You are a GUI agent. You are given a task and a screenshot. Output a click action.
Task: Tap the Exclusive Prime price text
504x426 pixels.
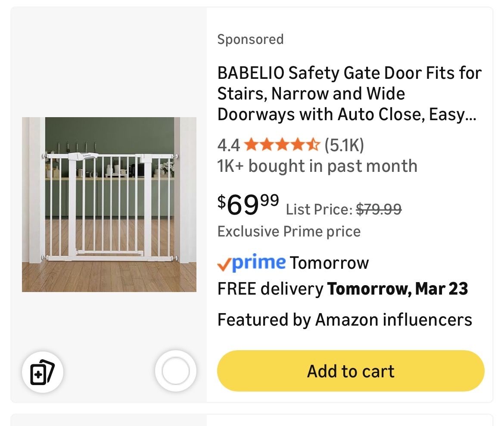(289, 231)
